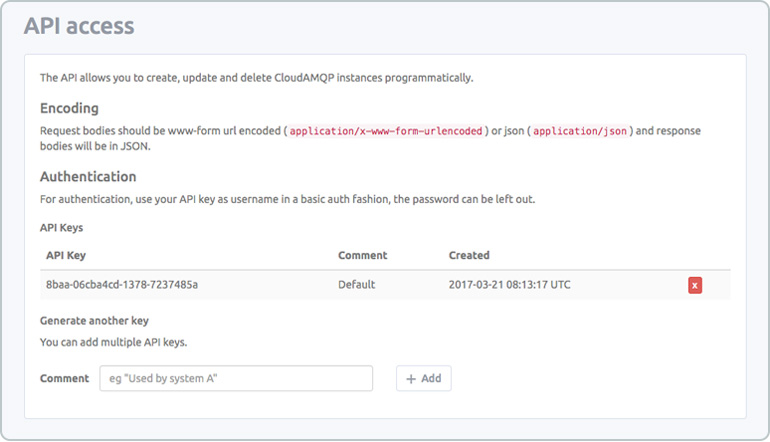770x442 pixels.
Task: Click the API Keys subheading
Action: pos(61,228)
